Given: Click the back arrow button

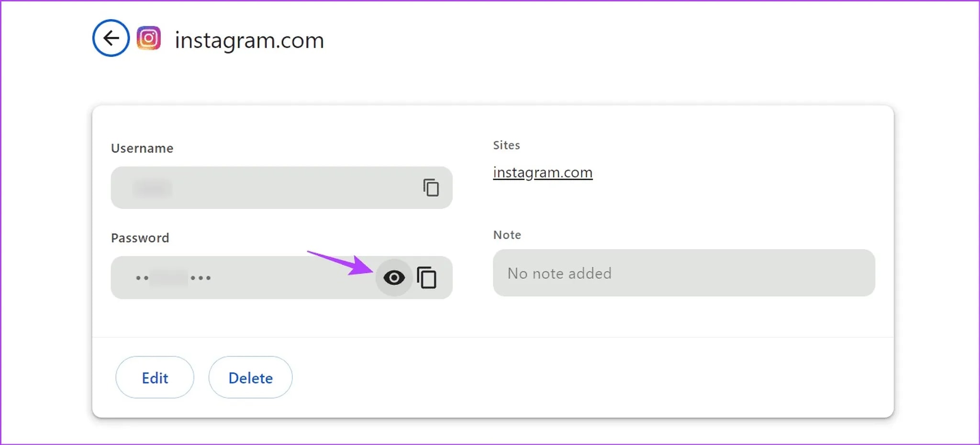Looking at the screenshot, I should [111, 38].
